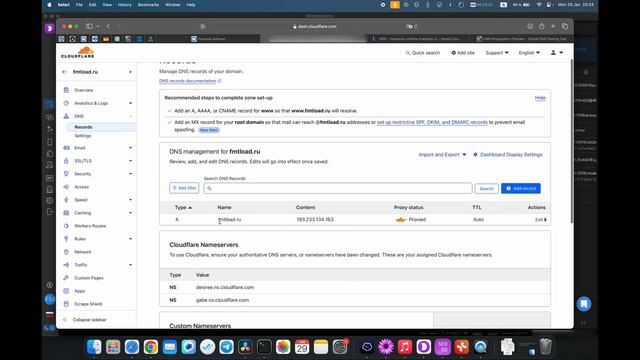Click the Add filter button
640x360 pixels.
(184, 188)
